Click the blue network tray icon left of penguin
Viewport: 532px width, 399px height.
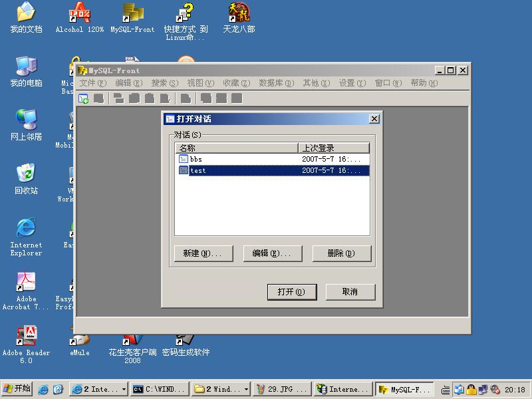click(459, 390)
